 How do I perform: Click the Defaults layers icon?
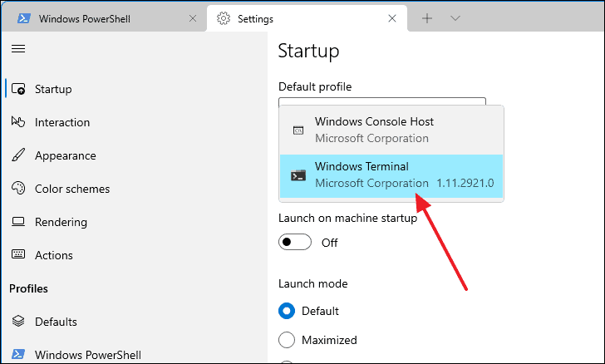[x=17, y=322]
